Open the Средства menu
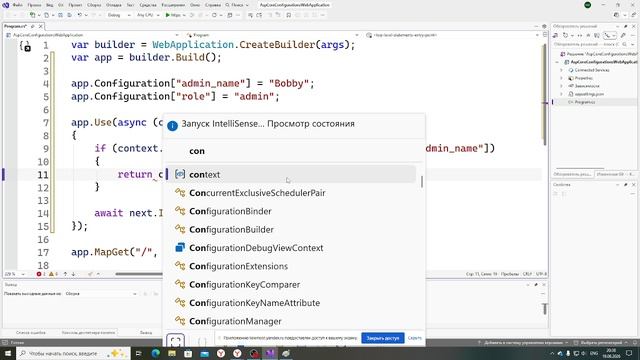Screen dimensions: 640x360 click(x=148, y=5)
